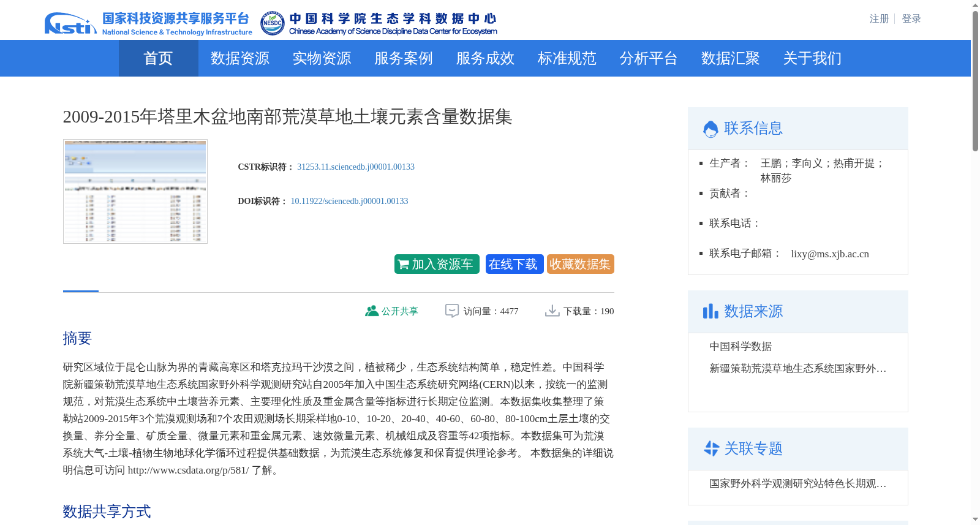Image resolution: width=980 pixels, height=525 pixels.
Task: Open the 关于我们 menu item
Action: 812,58
